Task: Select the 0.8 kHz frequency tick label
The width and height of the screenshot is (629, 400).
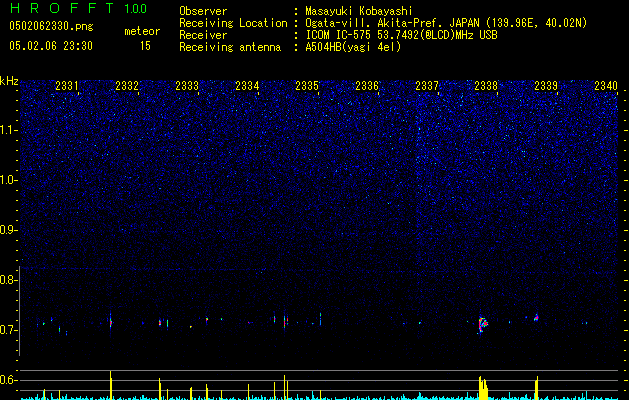Action: coord(7,280)
